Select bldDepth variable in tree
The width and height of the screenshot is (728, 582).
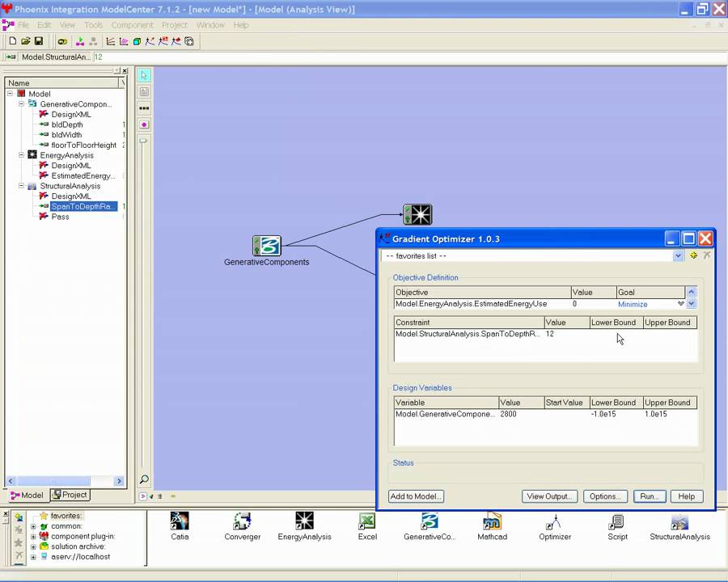(x=67, y=124)
